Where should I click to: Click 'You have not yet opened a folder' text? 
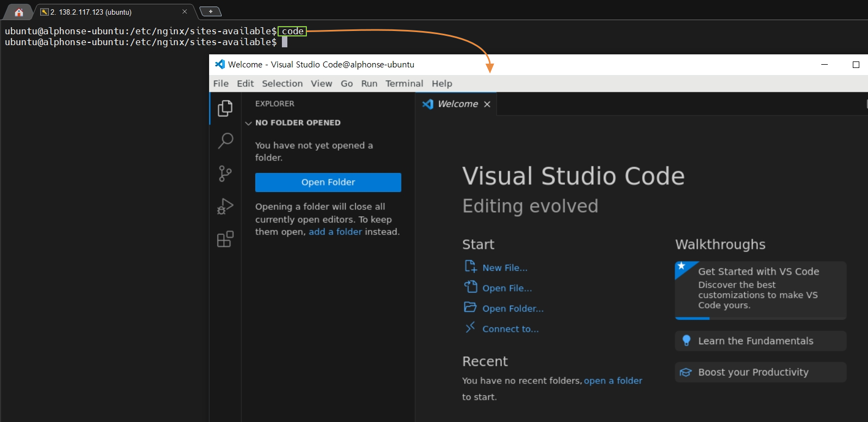coord(314,151)
